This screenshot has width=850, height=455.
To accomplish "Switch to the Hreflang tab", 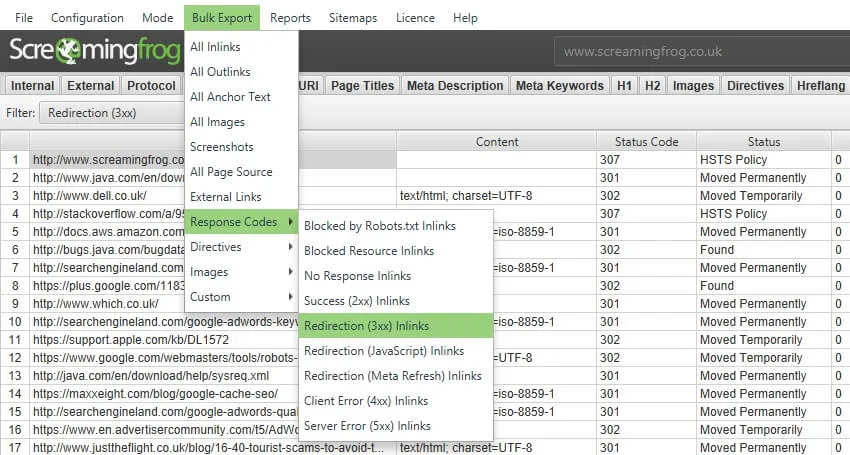I will (x=820, y=86).
